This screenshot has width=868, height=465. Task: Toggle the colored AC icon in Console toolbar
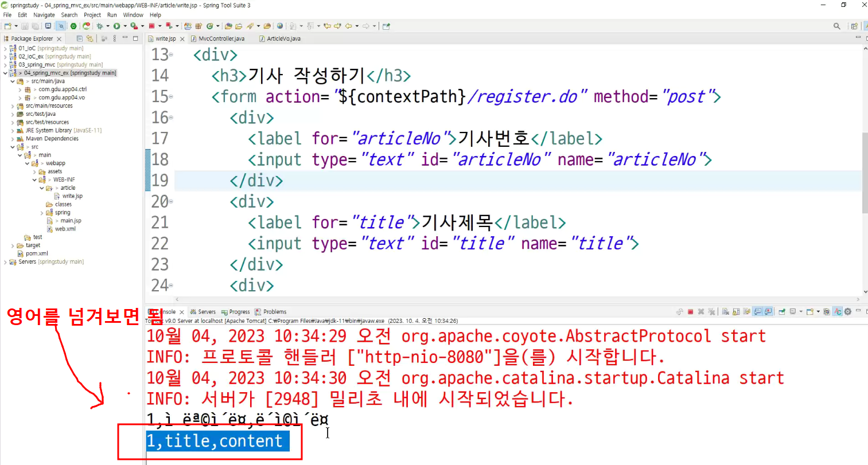(838, 312)
